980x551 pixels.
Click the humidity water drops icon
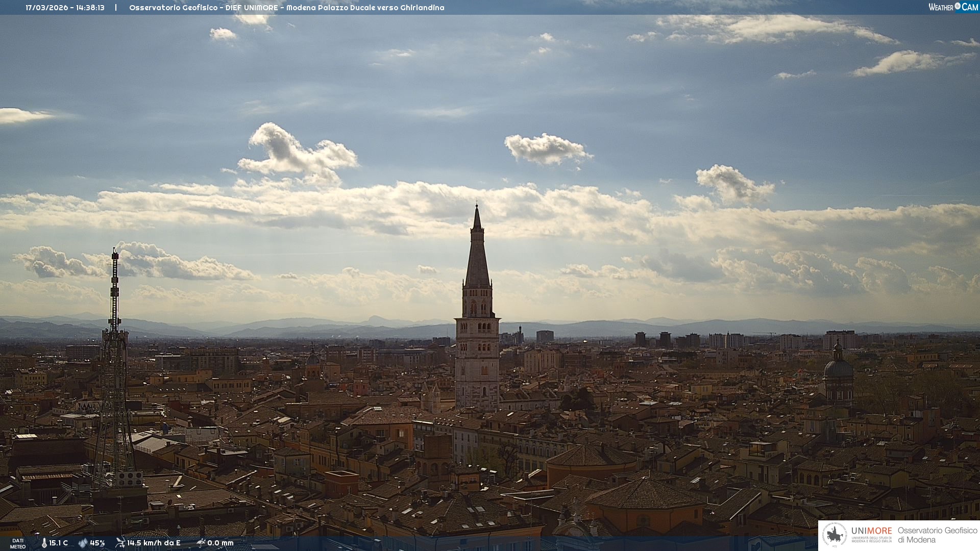click(x=83, y=543)
